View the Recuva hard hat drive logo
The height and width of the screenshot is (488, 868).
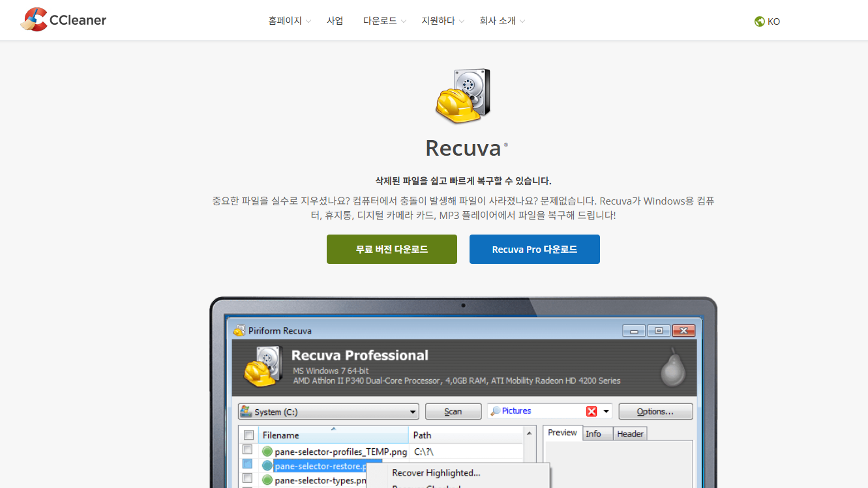[463, 96]
